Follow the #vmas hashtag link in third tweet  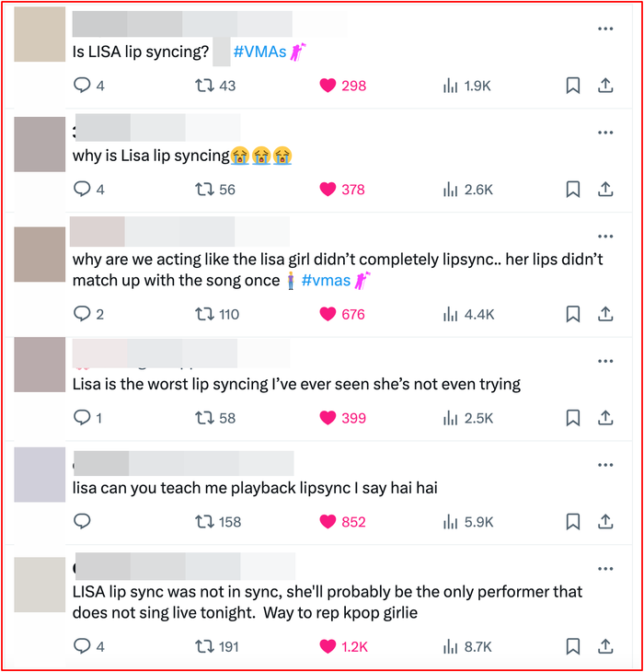coord(326,281)
